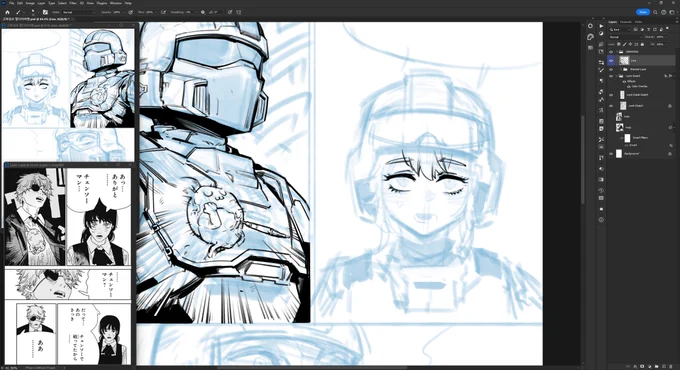680x370 pixels.
Task: Create a new group folder icon
Action: [x=657, y=367]
